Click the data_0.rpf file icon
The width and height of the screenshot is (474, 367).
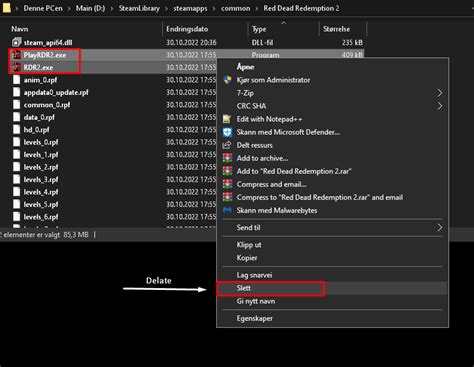click(16, 117)
